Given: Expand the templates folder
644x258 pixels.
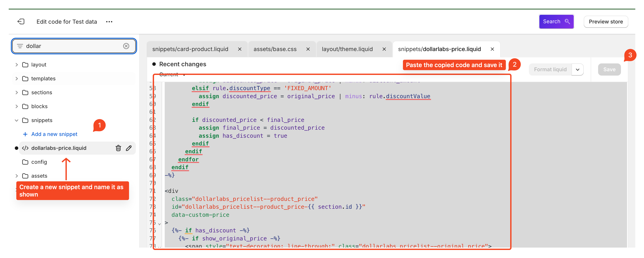Looking at the screenshot, I should [x=17, y=79].
